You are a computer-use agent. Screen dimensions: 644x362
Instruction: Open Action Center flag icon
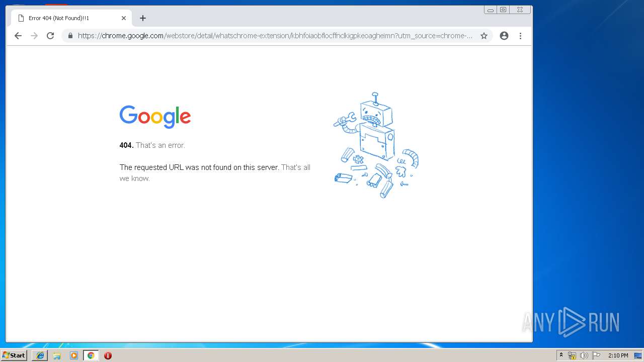click(x=596, y=355)
